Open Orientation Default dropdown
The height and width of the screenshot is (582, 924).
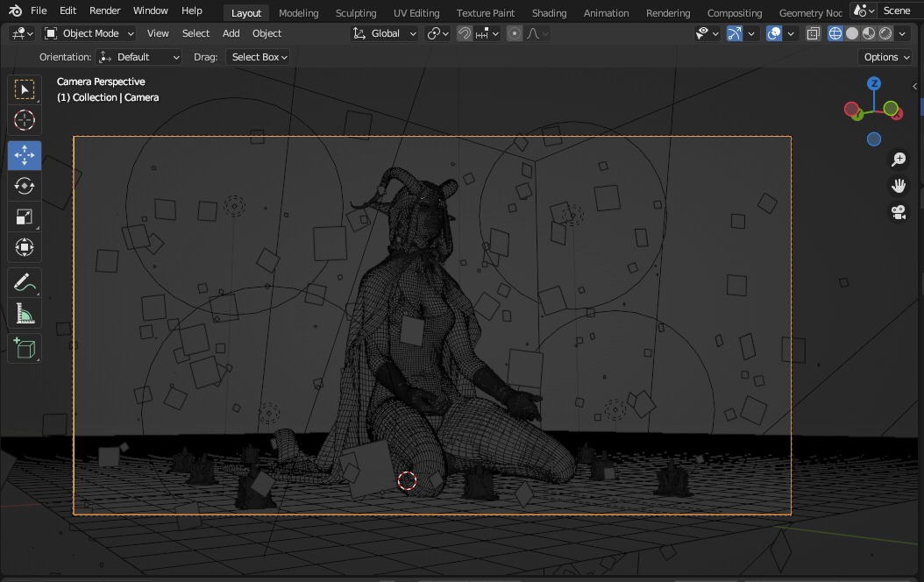pos(139,57)
